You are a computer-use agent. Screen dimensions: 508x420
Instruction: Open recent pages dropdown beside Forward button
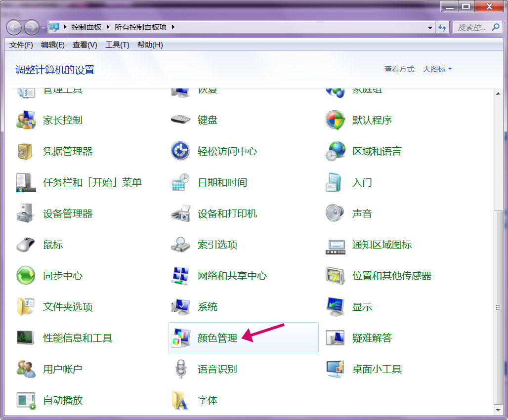(43, 28)
